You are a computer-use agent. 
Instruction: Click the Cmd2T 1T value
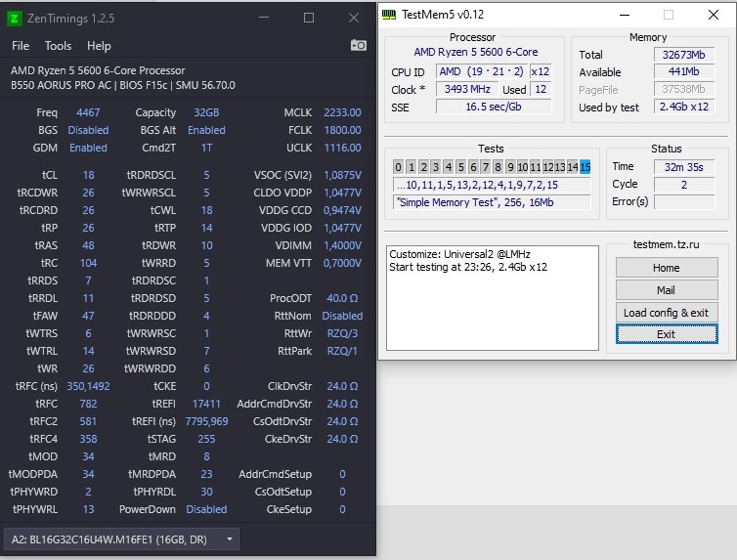[x=206, y=148]
